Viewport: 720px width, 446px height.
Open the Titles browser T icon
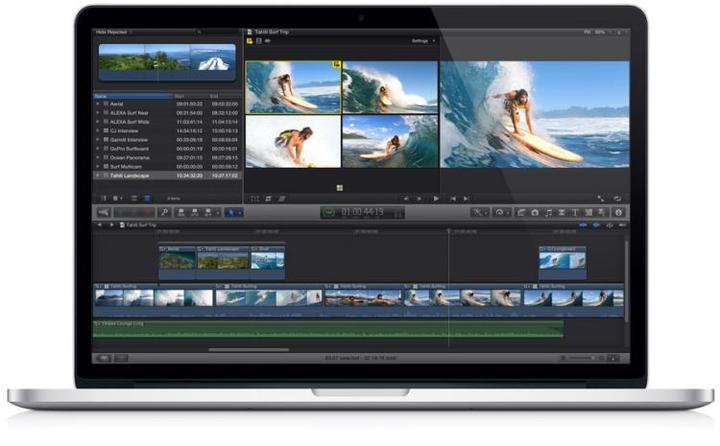pyautogui.click(x=574, y=212)
